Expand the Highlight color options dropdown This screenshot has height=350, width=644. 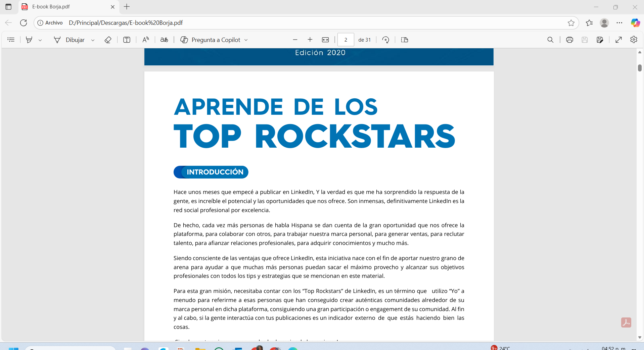click(x=40, y=40)
